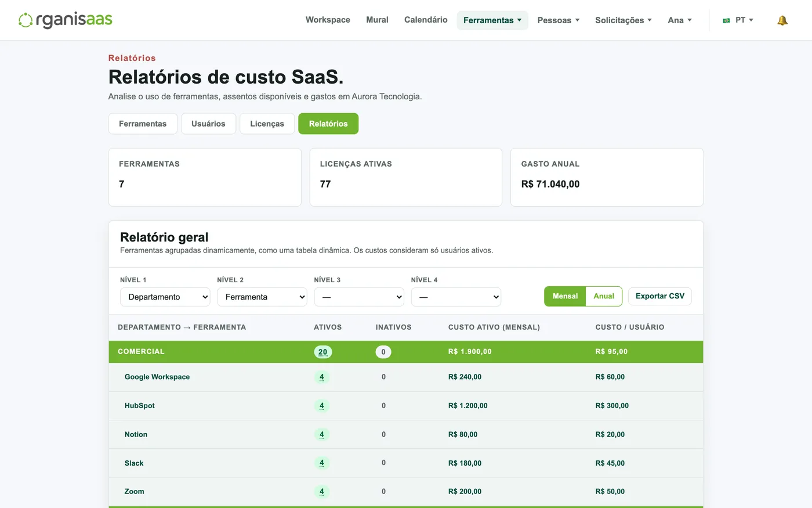Screen dimensions: 812x508
Task: Switch to the Ferramentas tab
Action: pos(143,124)
